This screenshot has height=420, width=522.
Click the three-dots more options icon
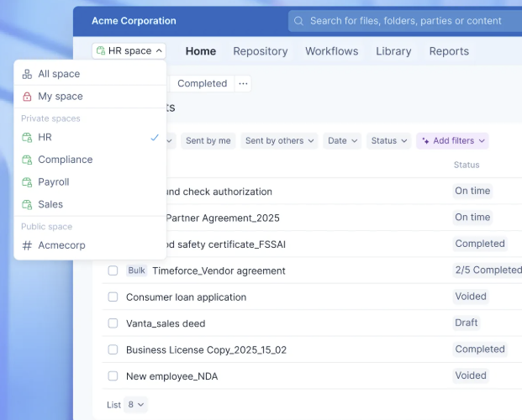point(243,83)
